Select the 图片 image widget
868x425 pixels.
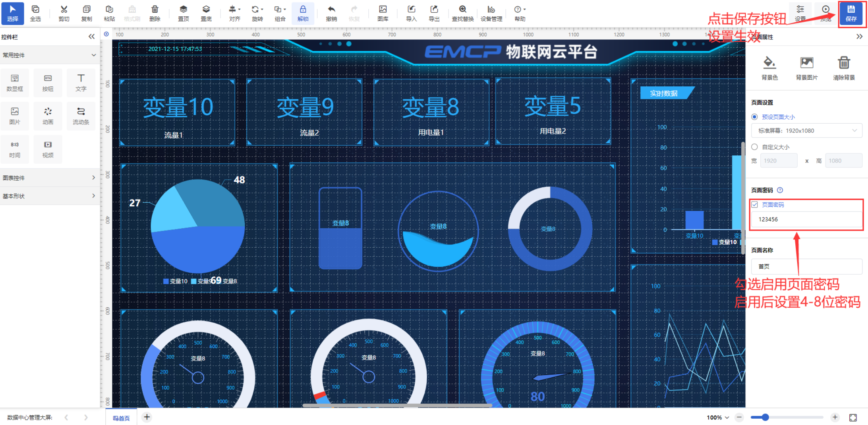coord(15,116)
